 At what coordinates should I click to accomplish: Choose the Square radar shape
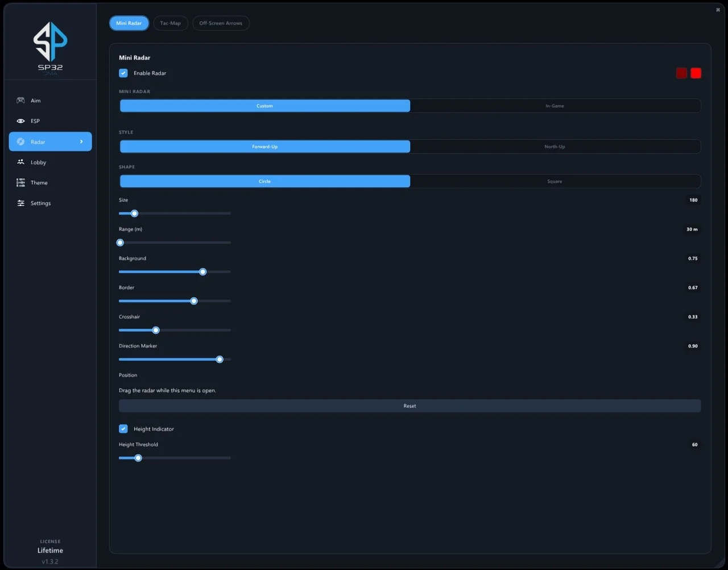555,181
